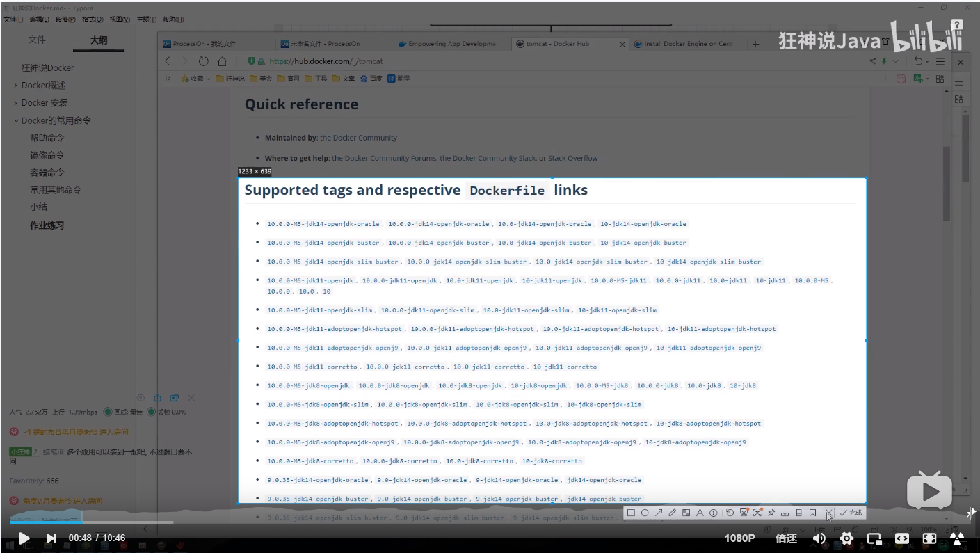This screenshot has height=553, width=980.
Task: Close the tomcat - Docker Hub tab
Action: (622, 44)
